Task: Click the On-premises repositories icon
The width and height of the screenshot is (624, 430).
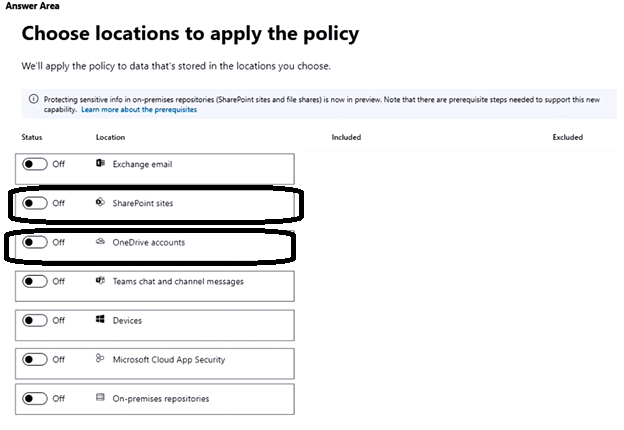Action: 100,398
